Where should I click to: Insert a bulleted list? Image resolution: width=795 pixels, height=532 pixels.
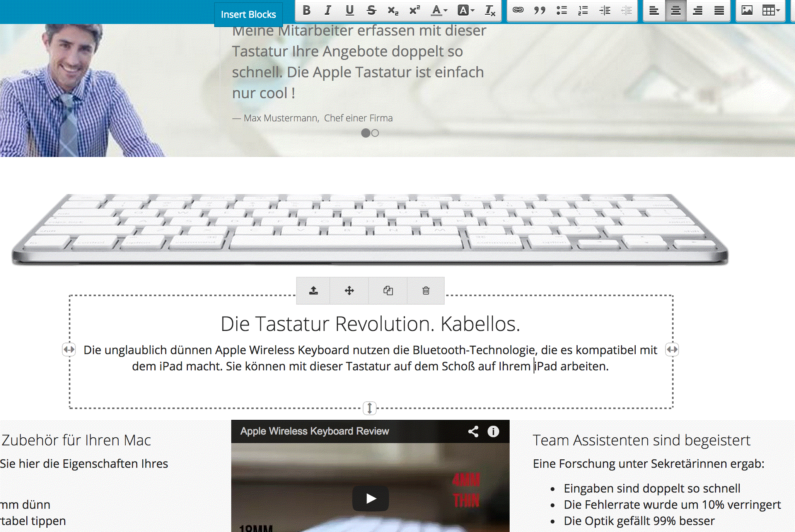pos(561,10)
